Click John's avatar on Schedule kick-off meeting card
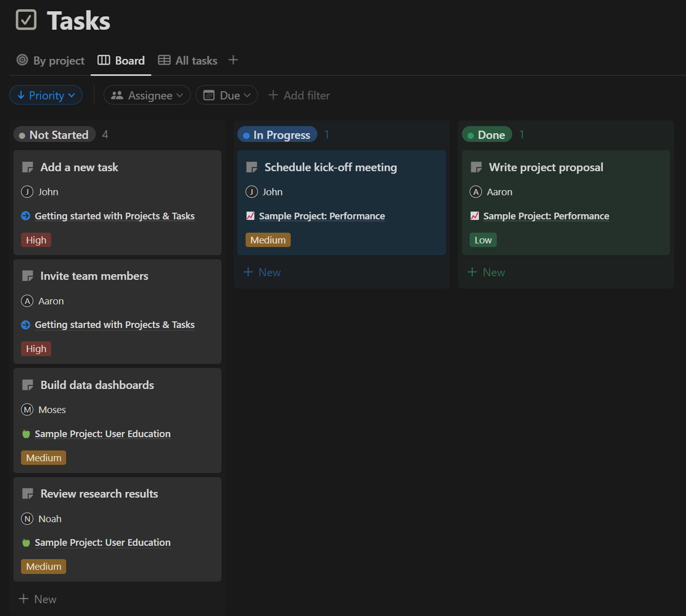686x616 pixels. (x=252, y=192)
